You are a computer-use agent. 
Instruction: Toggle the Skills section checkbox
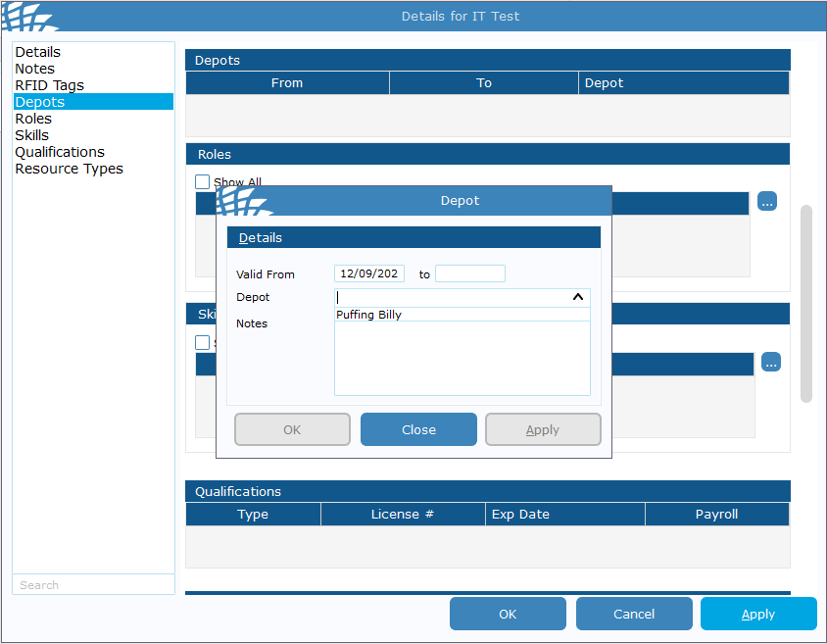tap(203, 342)
